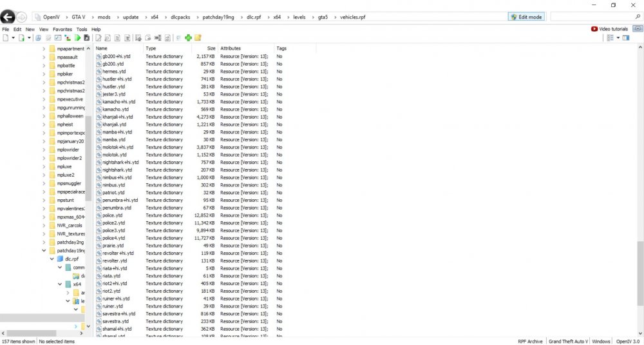Expand the mpapartment tree folder
The width and height of the screenshot is (644, 345).
click(44, 48)
